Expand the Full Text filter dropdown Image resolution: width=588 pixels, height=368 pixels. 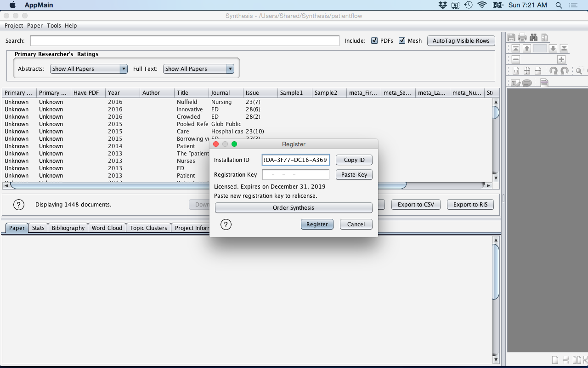click(x=198, y=69)
